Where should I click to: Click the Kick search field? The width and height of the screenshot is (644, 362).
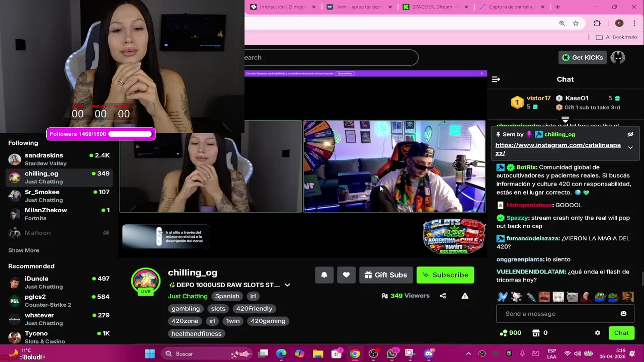[331, 57]
